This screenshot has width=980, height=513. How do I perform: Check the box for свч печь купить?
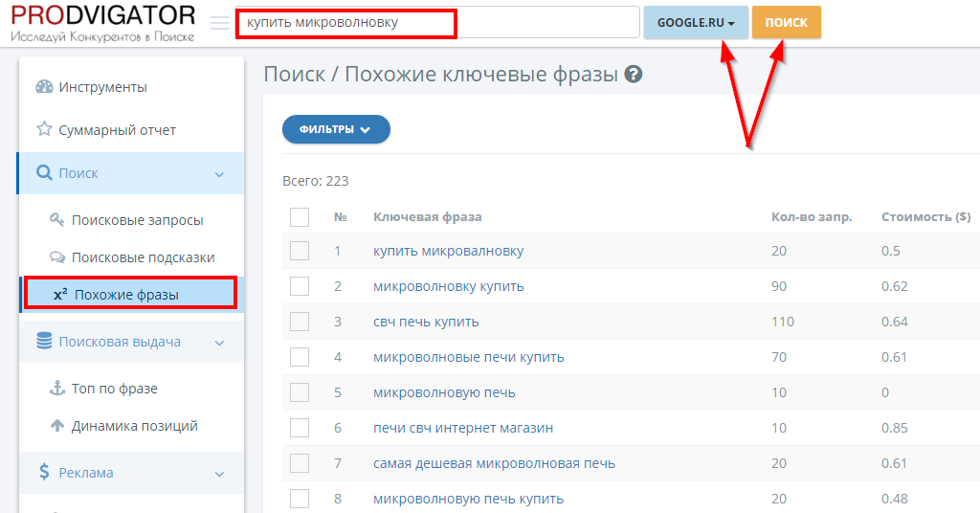point(300,322)
